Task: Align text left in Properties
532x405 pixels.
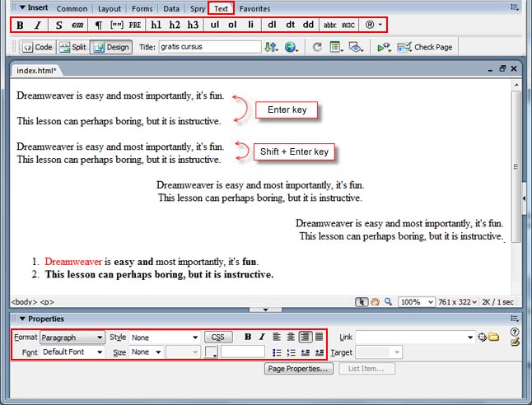Action: 277,337
